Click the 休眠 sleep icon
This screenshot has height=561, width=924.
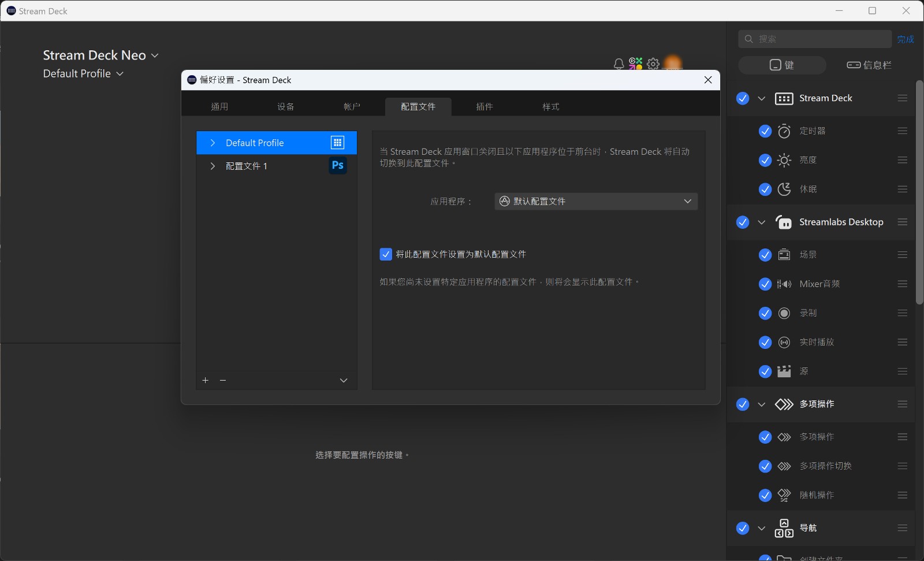784,189
